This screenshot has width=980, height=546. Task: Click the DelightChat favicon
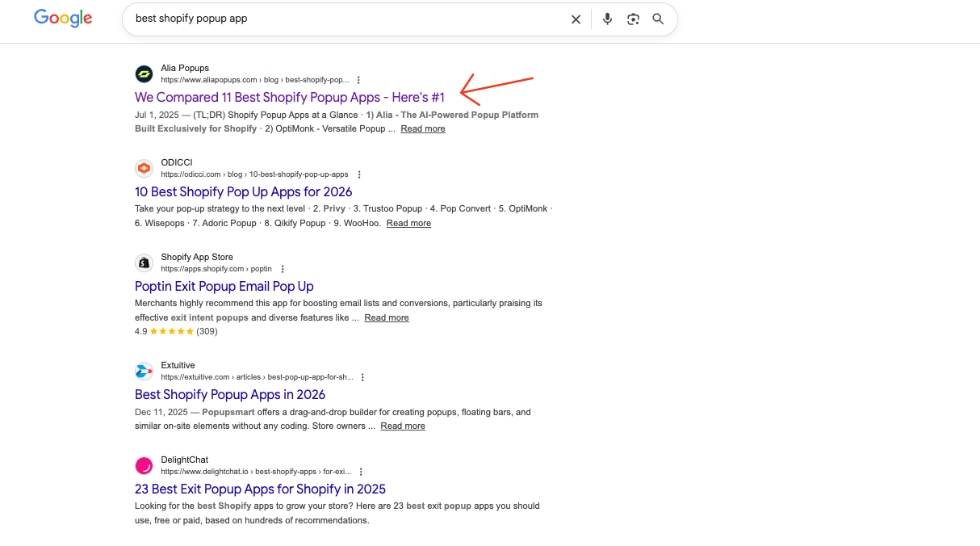[x=144, y=465]
